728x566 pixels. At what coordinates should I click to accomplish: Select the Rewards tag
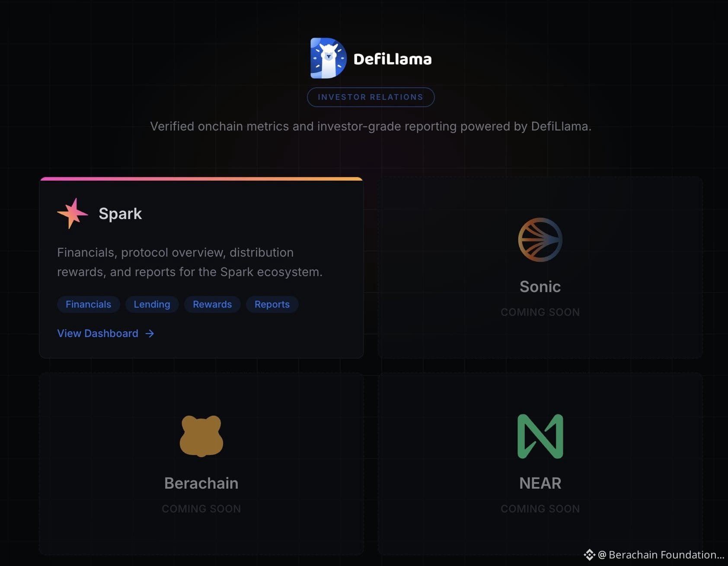tap(212, 304)
